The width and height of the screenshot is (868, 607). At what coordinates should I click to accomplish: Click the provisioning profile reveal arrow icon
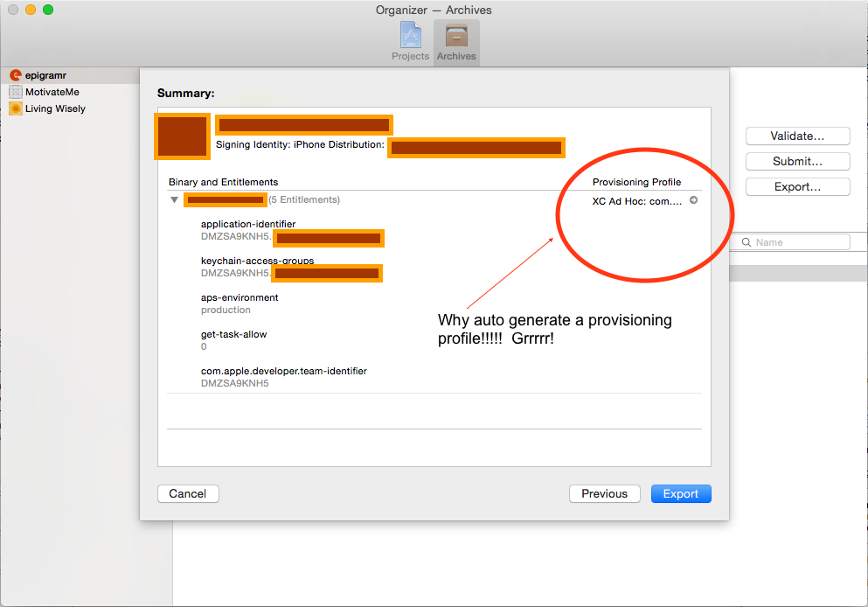(x=694, y=200)
